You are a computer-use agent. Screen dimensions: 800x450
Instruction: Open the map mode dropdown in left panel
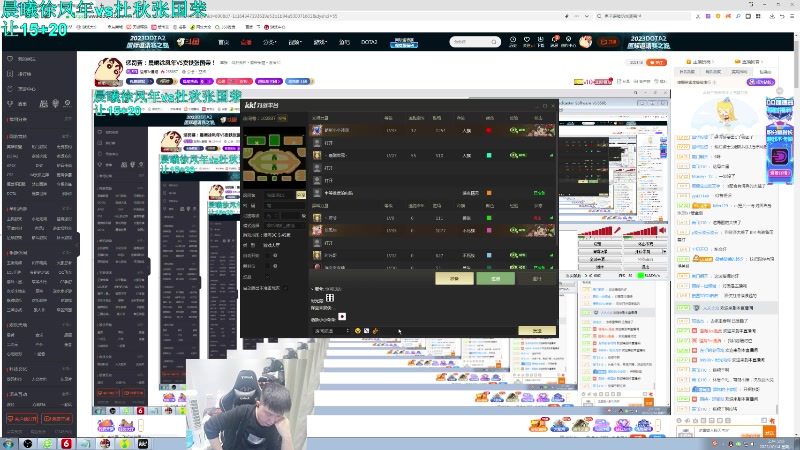pos(285,226)
